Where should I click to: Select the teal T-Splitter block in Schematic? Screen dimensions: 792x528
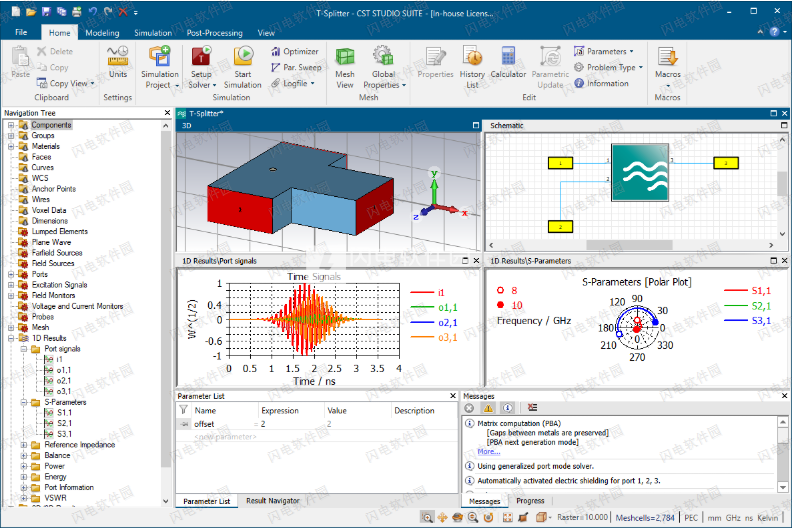640,172
